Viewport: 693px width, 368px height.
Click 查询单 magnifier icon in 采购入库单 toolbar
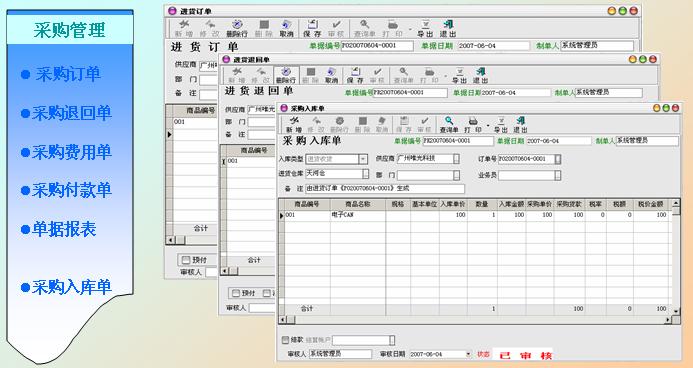pyautogui.click(x=449, y=125)
